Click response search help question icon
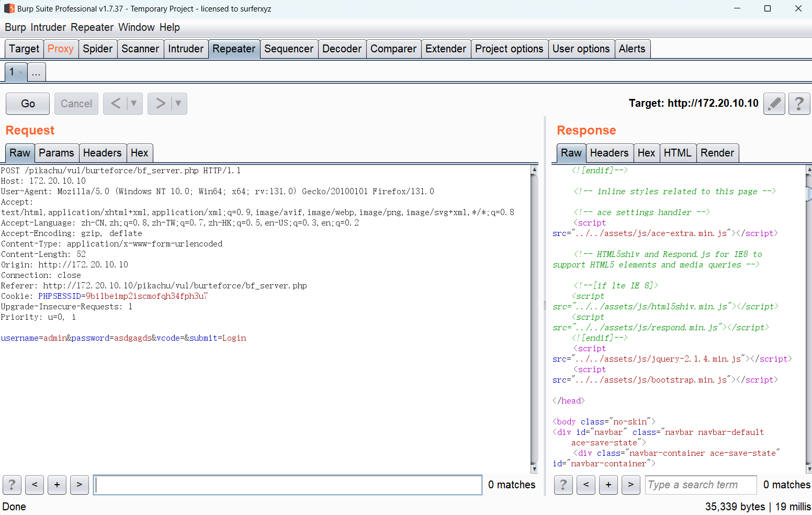812x515 pixels. coord(563,485)
